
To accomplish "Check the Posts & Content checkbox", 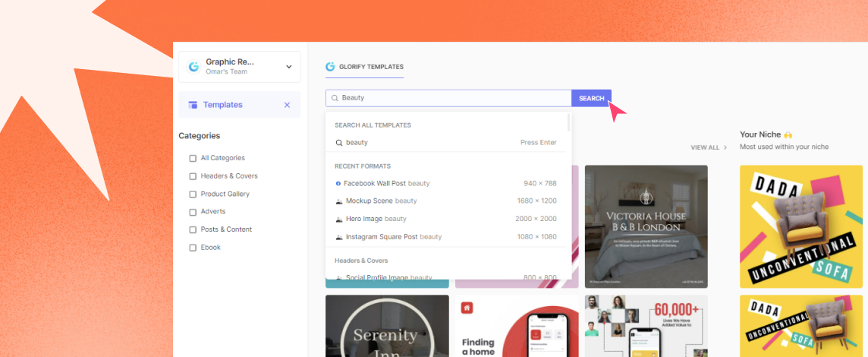I will tap(193, 229).
